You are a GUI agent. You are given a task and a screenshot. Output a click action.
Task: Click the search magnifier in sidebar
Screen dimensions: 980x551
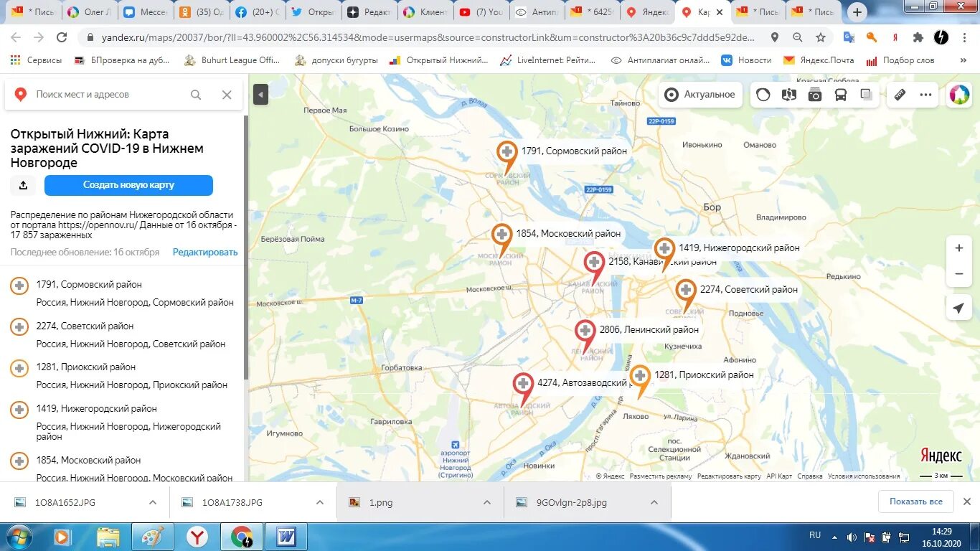(x=196, y=95)
